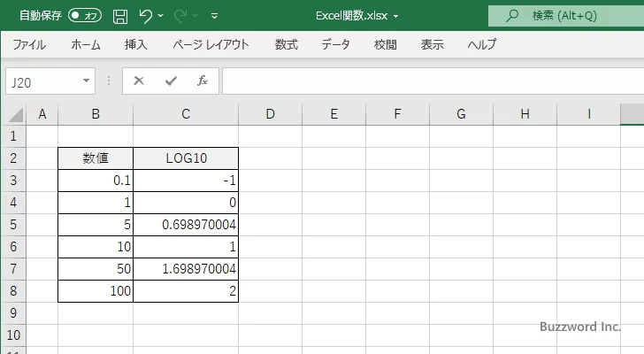Click the search magnifier icon
The height and width of the screenshot is (354, 644).
pyautogui.click(x=511, y=16)
